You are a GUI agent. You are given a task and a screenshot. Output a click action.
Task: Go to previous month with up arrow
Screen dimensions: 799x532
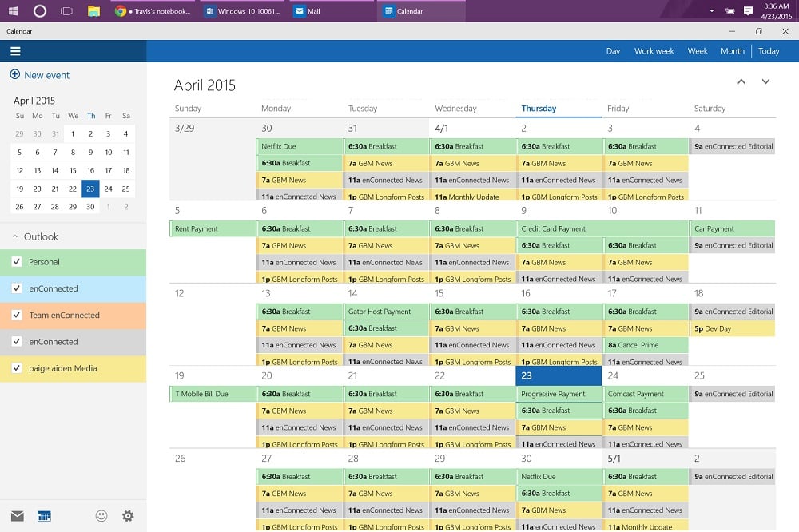[741, 81]
